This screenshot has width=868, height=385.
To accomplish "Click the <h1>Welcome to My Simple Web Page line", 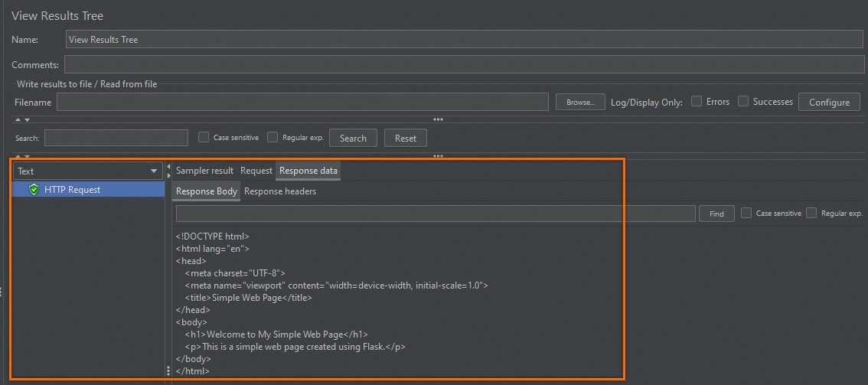I will pos(276,334).
